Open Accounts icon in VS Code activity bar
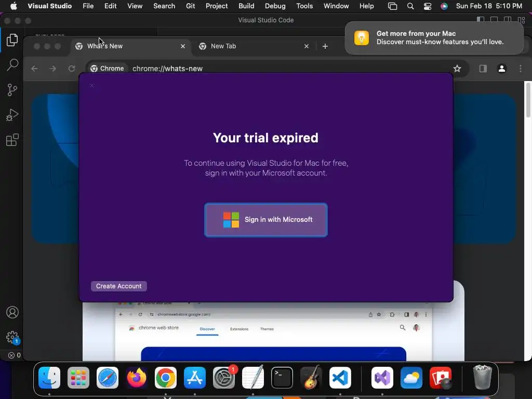Screen dimensions: 532x399 coord(12,312)
